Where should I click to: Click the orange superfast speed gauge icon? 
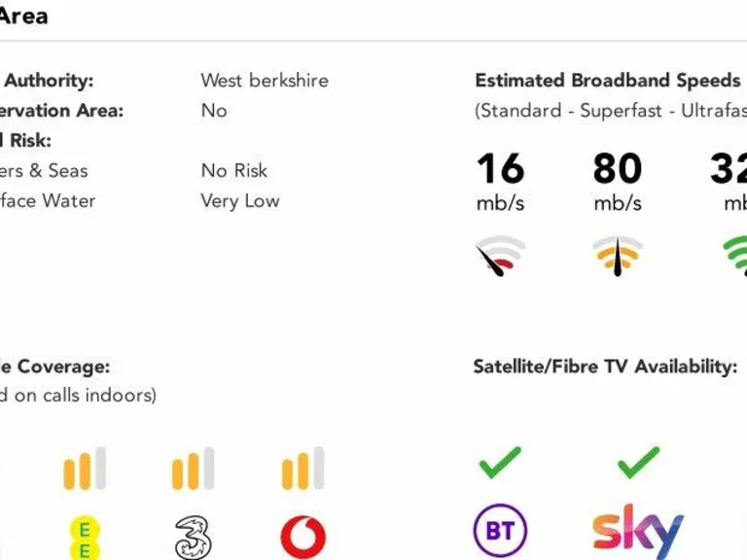[618, 256]
